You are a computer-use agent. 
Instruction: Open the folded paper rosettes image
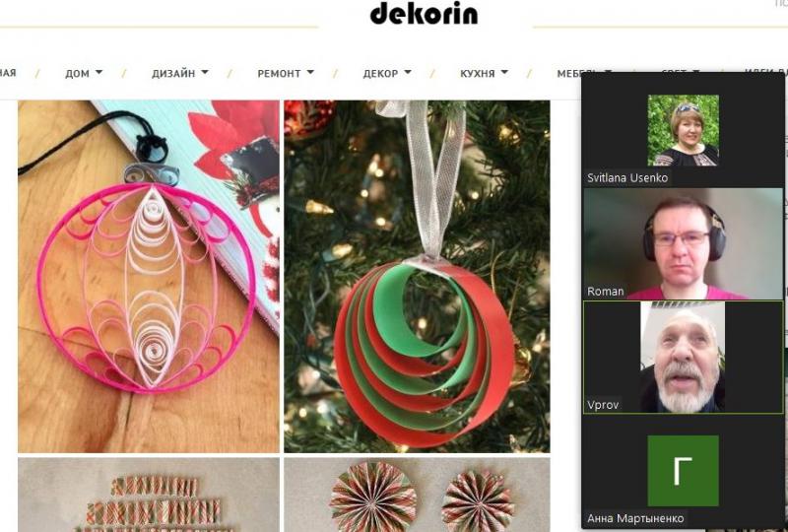click(417, 495)
